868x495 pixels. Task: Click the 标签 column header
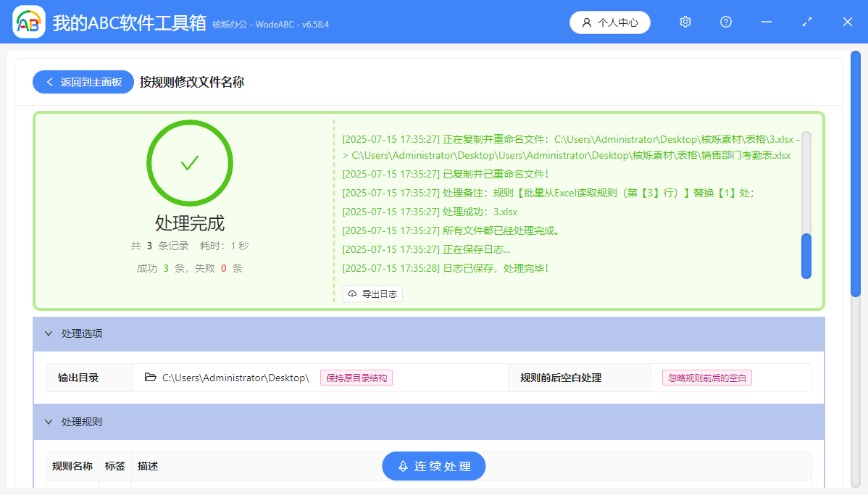coord(114,466)
